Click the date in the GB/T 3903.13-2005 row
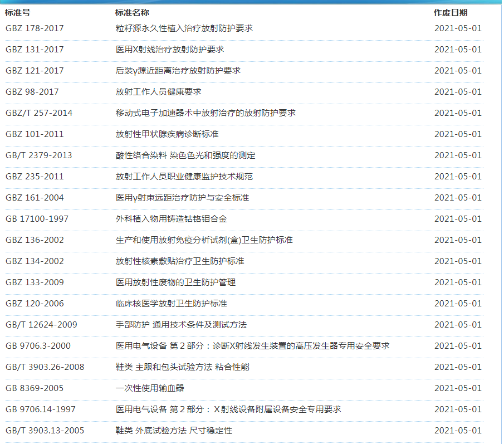This screenshot has height=444, width=504. click(x=458, y=431)
